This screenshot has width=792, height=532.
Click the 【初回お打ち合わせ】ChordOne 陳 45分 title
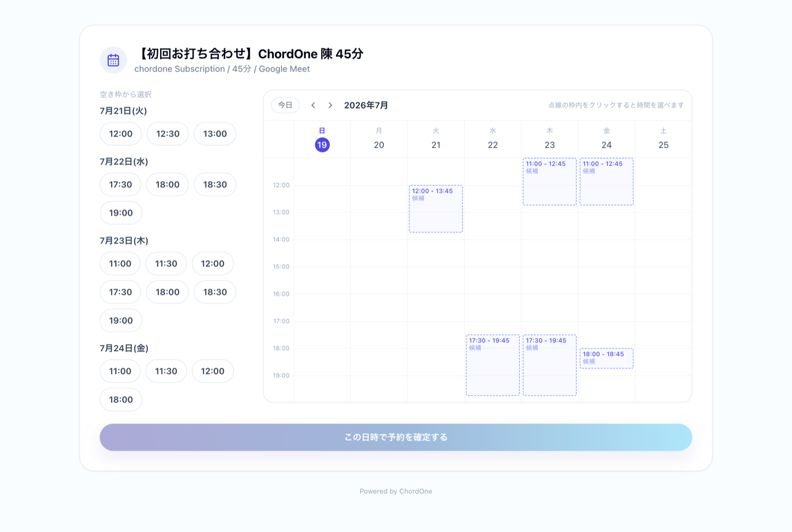coord(249,53)
